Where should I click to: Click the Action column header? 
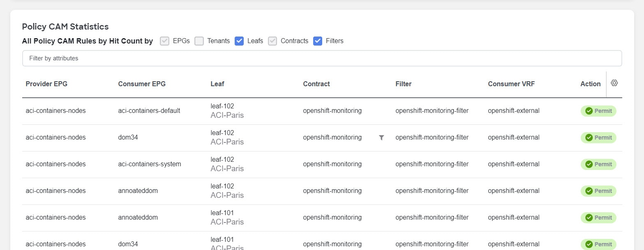(591, 84)
